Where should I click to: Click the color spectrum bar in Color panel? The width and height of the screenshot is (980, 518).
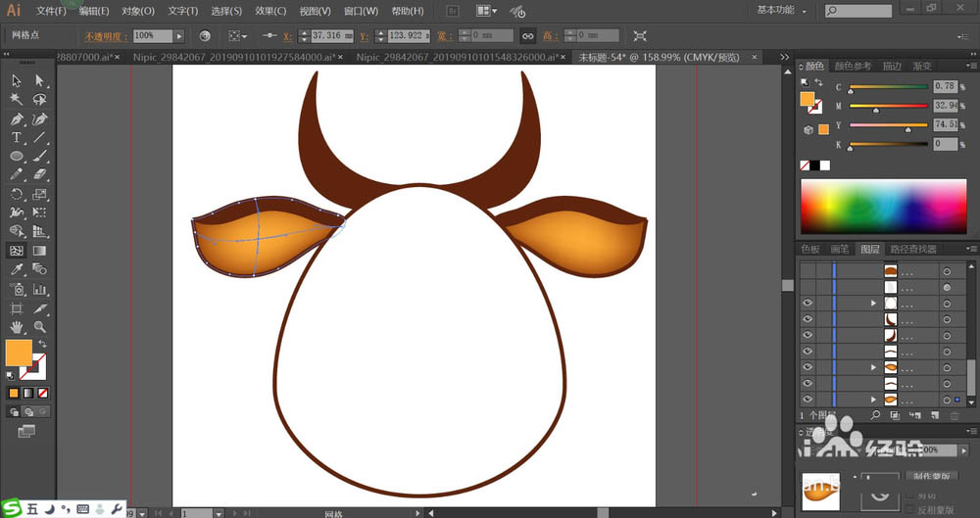(884, 205)
